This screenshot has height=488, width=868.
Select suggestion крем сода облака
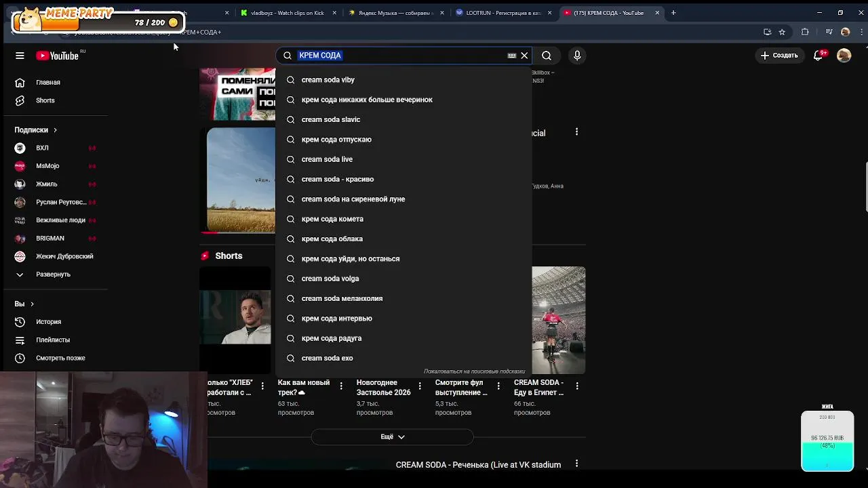[403, 239]
